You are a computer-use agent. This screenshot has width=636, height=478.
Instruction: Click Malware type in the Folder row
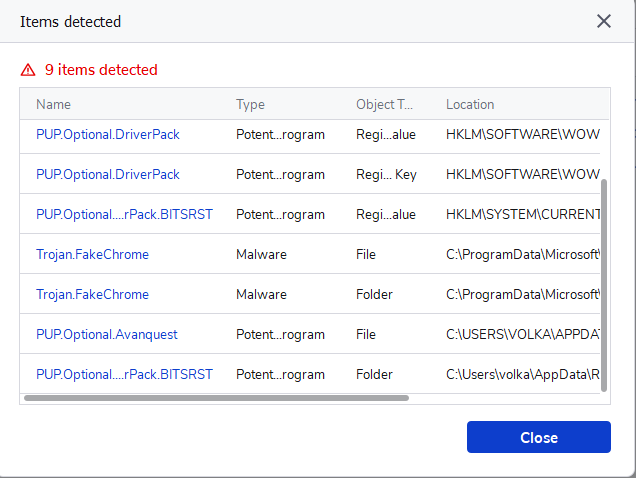click(x=261, y=294)
